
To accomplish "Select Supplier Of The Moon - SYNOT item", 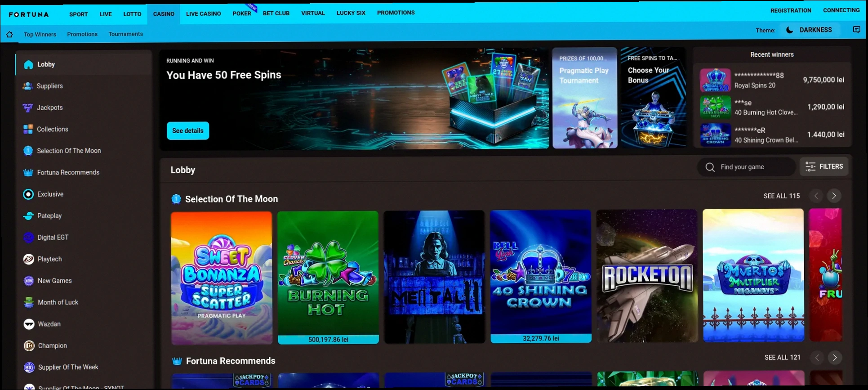I will (81, 387).
